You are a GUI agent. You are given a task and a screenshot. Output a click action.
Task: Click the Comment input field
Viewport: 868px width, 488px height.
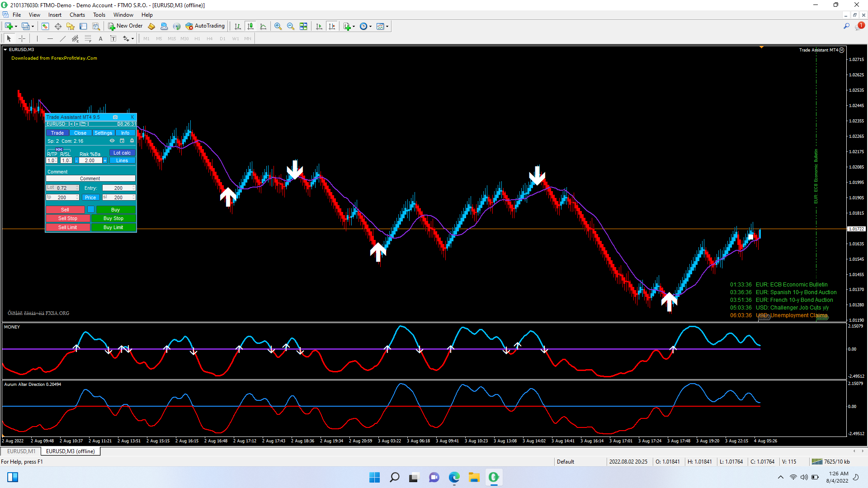(x=90, y=178)
